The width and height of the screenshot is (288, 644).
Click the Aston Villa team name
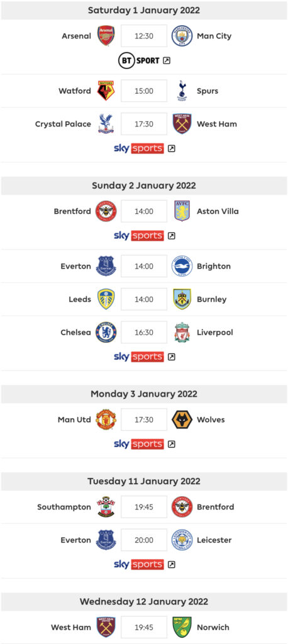[218, 211]
